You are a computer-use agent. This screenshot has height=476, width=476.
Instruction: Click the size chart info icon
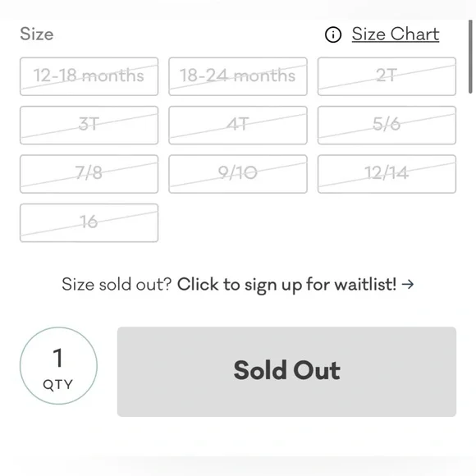pyautogui.click(x=333, y=34)
